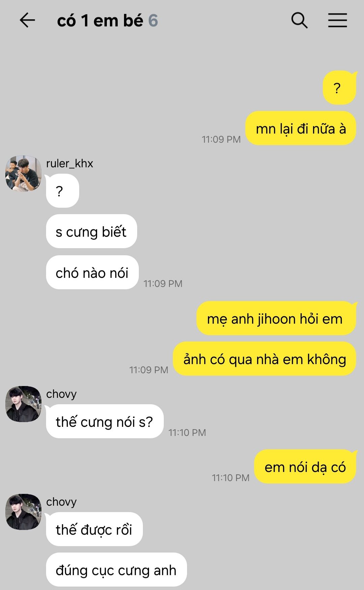This screenshot has width=364, height=590.
Task: Open the chat search magnifier
Action: [x=299, y=20]
